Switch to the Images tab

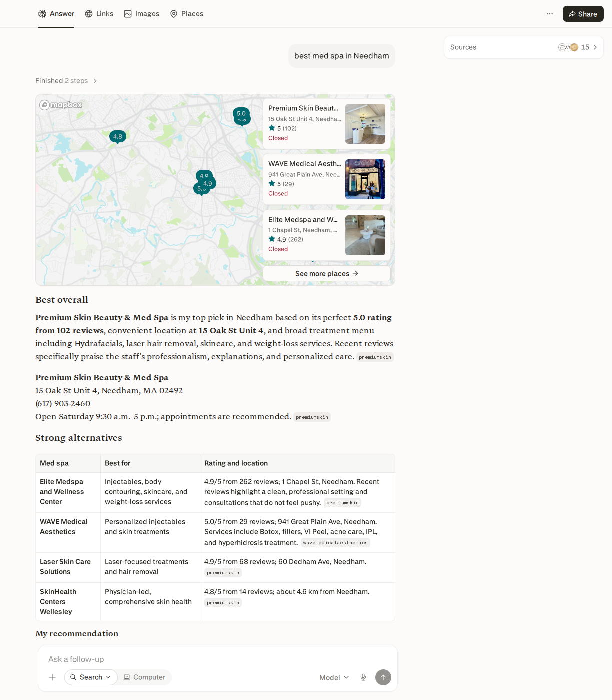[x=142, y=14]
